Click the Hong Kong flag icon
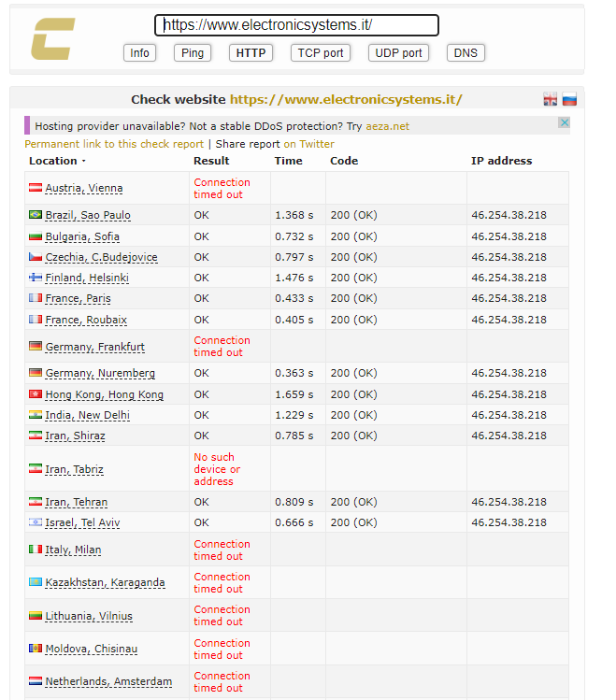 (36, 394)
